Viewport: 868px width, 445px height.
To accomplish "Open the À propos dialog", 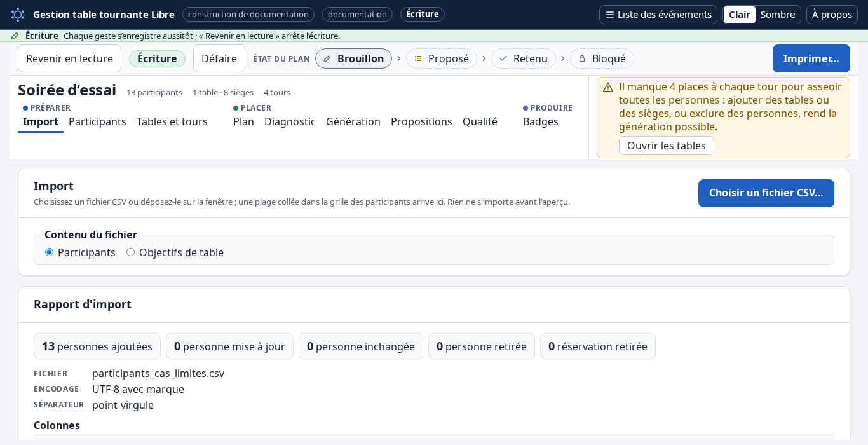I will tap(832, 15).
